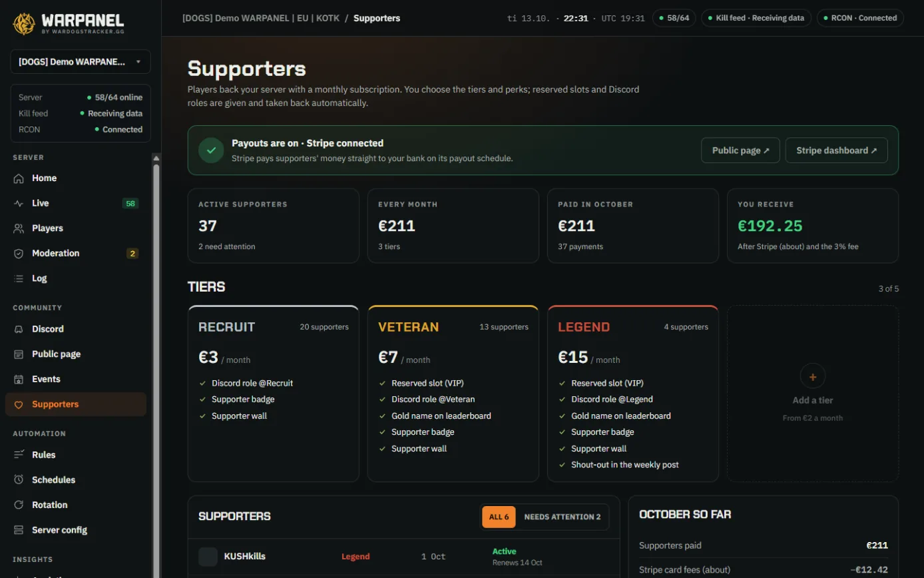Image resolution: width=924 pixels, height=578 pixels.
Task: Click the Server config icon
Action: point(19,530)
